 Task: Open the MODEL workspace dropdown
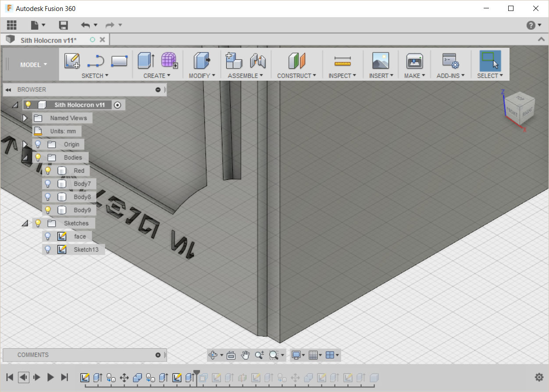pyautogui.click(x=33, y=64)
